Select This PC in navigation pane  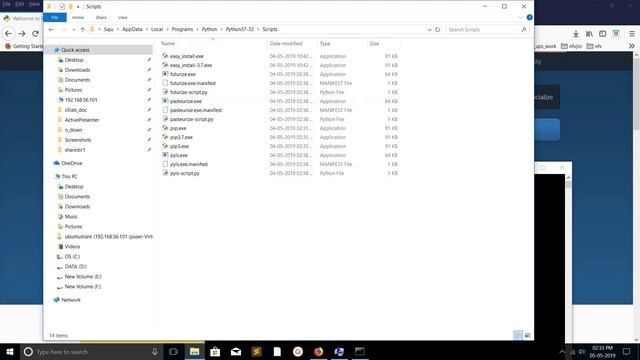(69, 176)
